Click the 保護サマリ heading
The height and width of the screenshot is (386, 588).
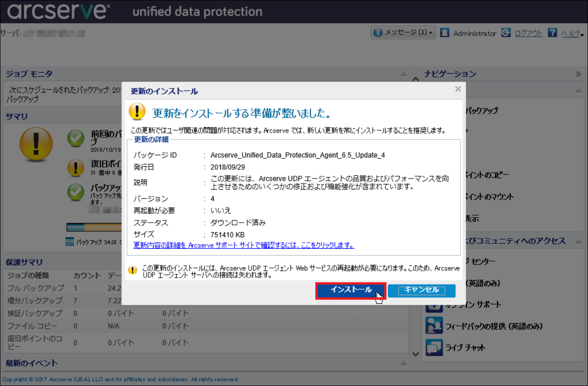tap(24, 262)
